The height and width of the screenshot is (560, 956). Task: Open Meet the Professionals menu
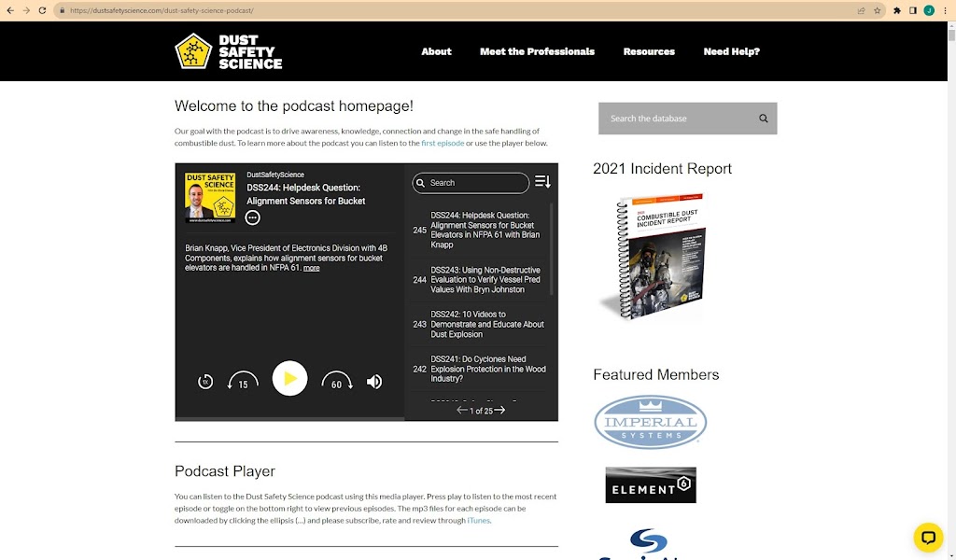point(537,51)
